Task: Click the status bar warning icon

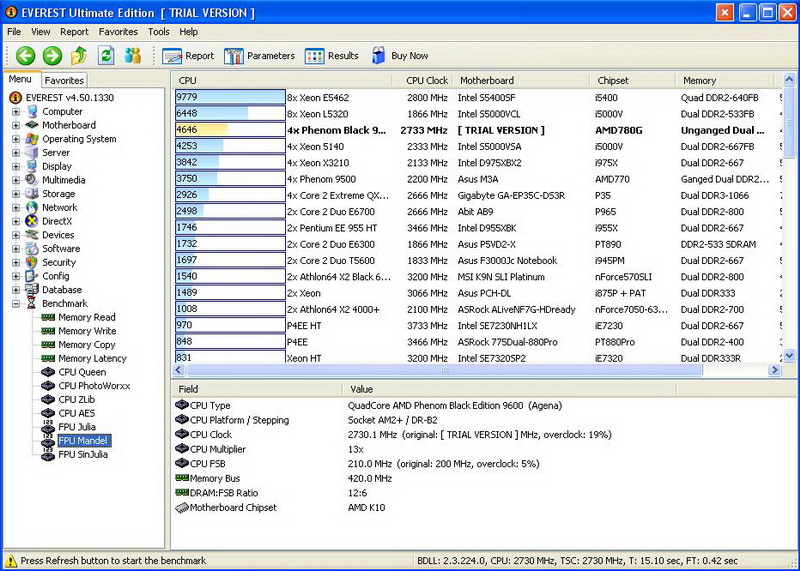Action: tap(11, 560)
